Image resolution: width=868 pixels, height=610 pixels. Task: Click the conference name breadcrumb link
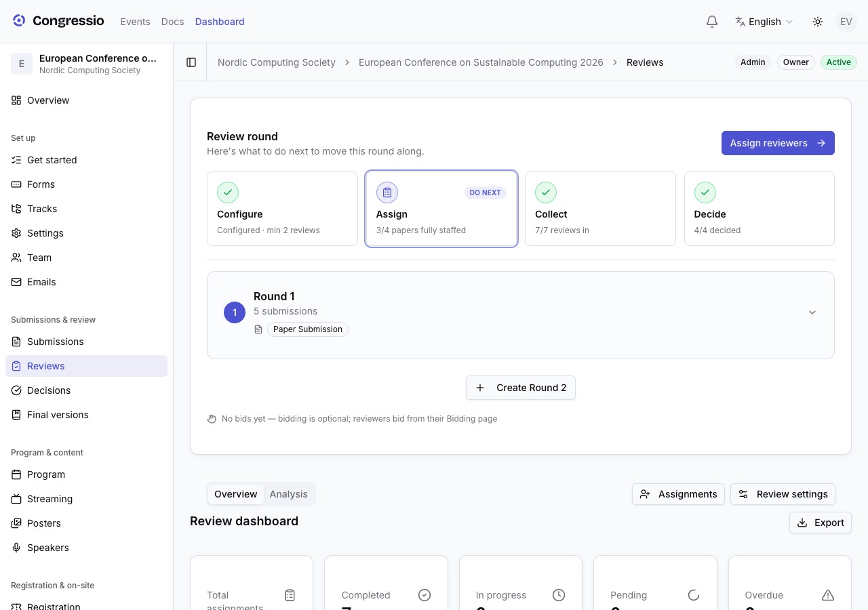tap(481, 62)
